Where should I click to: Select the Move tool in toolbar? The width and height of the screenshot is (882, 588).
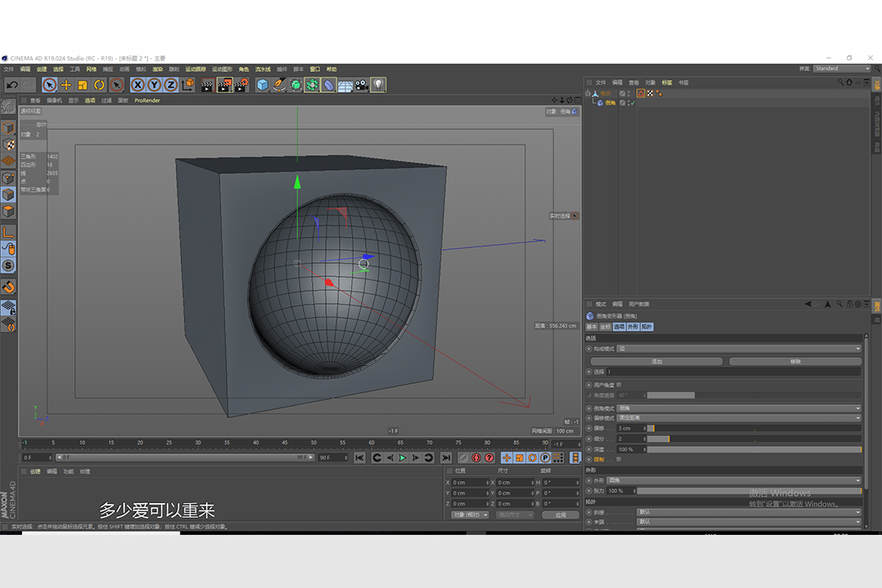66,85
